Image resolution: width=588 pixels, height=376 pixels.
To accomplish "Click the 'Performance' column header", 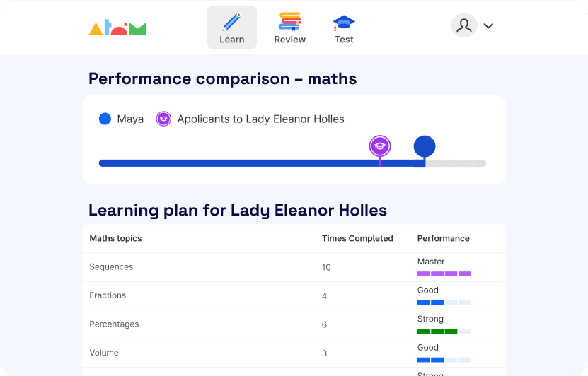I will tap(443, 239).
